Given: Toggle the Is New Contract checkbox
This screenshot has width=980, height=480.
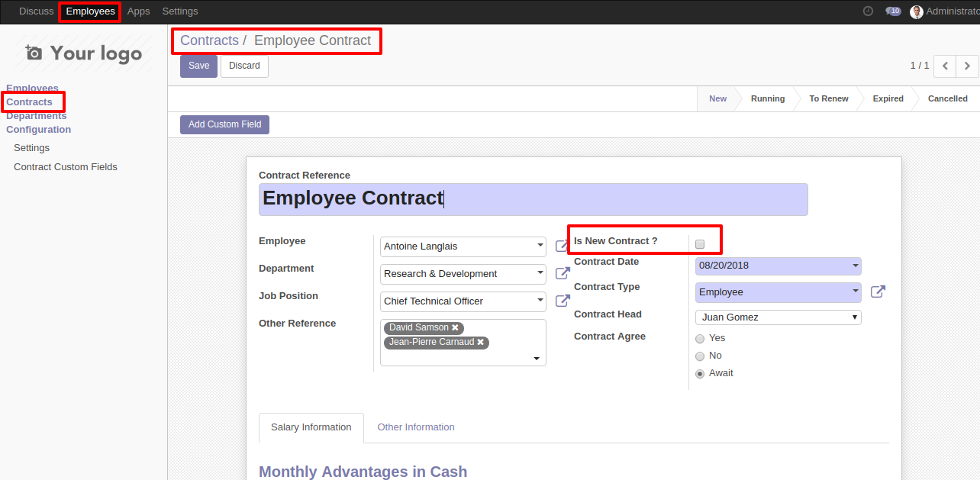Looking at the screenshot, I should [x=700, y=244].
